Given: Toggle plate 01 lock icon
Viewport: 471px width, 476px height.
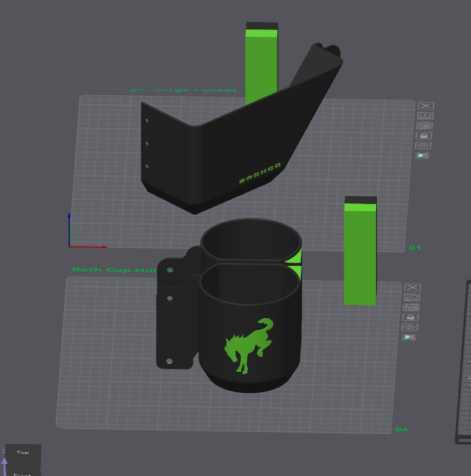Looking at the screenshot, I should click(x=424, y=135).
